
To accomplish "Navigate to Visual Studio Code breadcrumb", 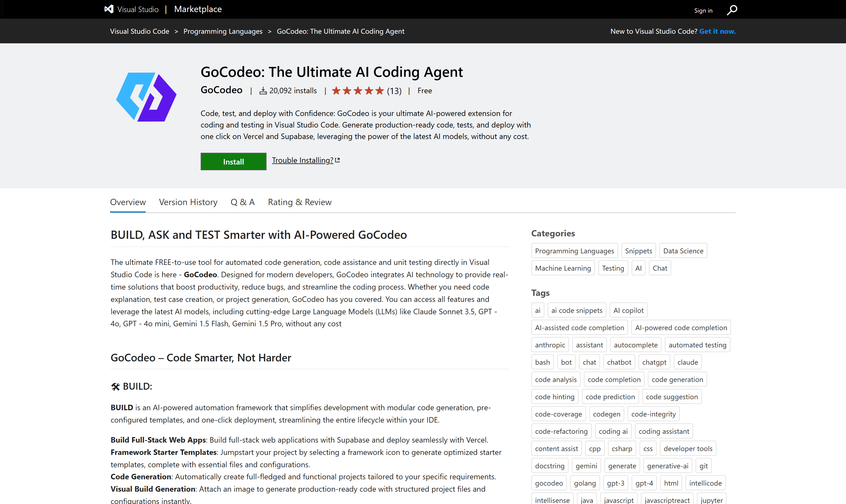I will click(139, 31).
